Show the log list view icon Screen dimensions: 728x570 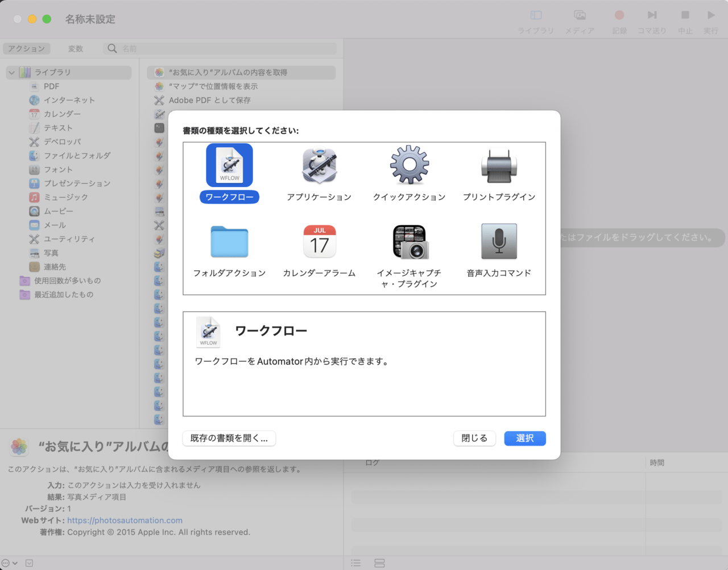pos(356,563)
